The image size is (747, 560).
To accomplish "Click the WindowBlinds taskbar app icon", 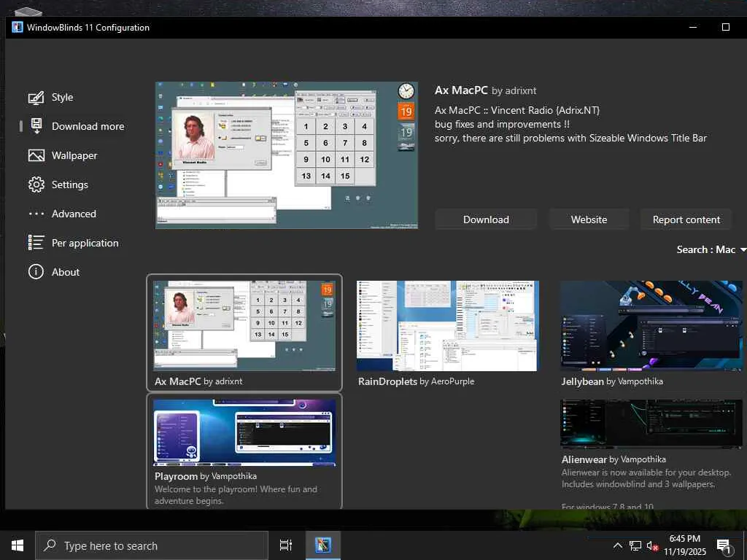I will [x=322, y=545].
